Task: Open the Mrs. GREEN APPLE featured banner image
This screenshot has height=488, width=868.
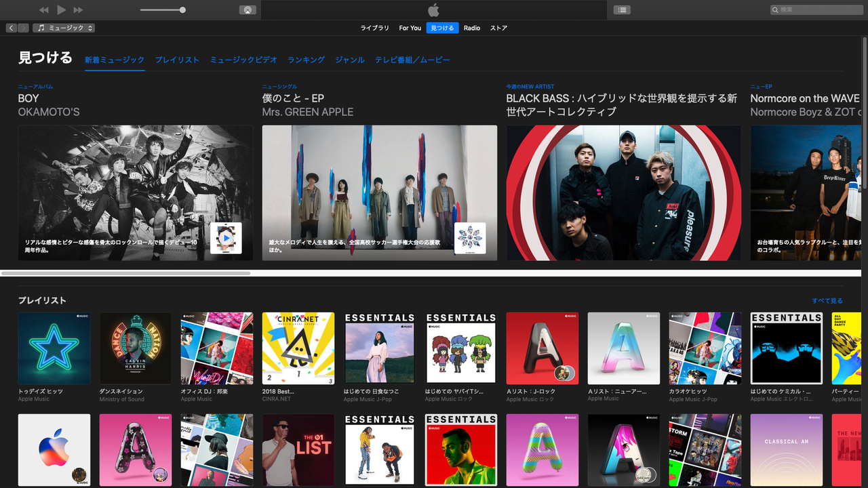Action: click(x=380, y=192)
